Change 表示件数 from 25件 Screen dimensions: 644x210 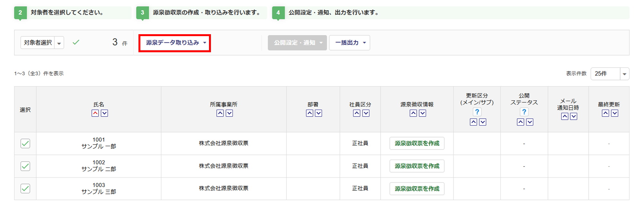pyautogui.click(x=610, y=74)
